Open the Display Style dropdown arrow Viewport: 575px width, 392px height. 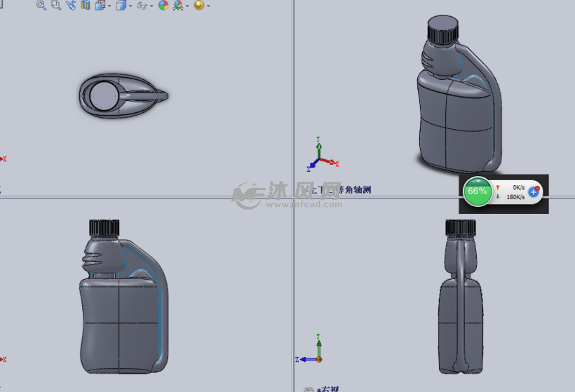click(130, 6)
